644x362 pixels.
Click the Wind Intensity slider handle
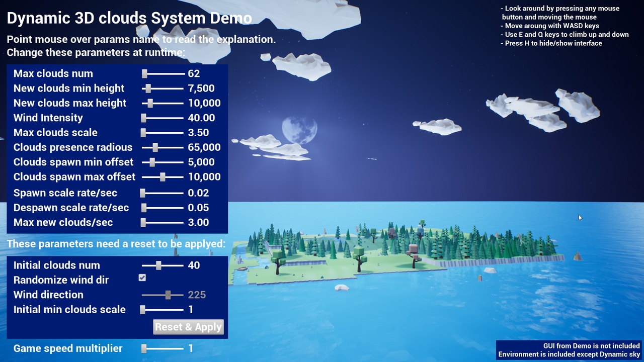[144, 118]
